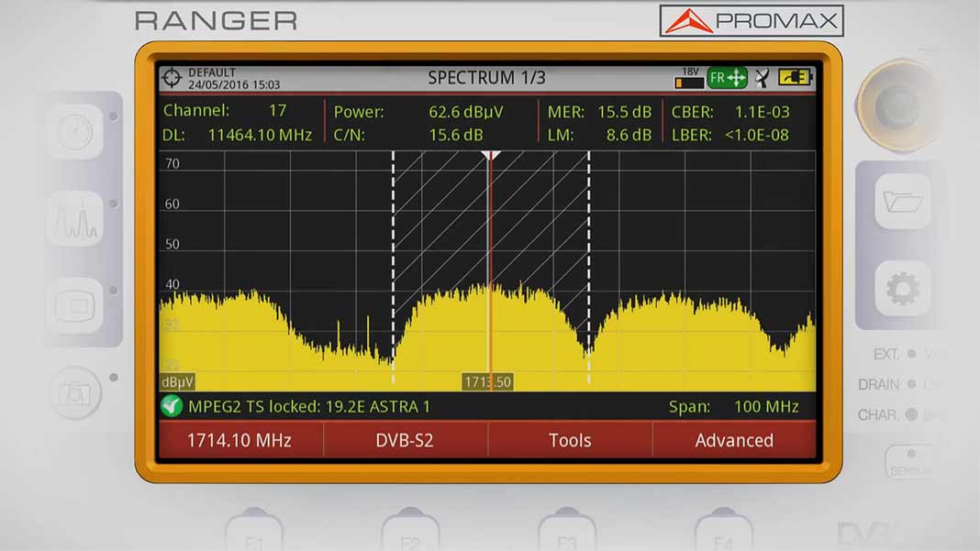Open the Tools menu
The image size is (980, 551).
[570, 440]
